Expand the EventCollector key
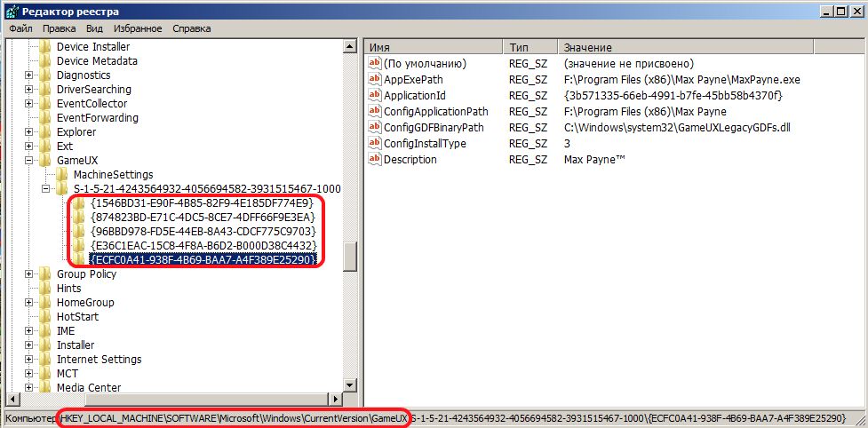This screenshot has width=868, height=428. coord(28,104)
